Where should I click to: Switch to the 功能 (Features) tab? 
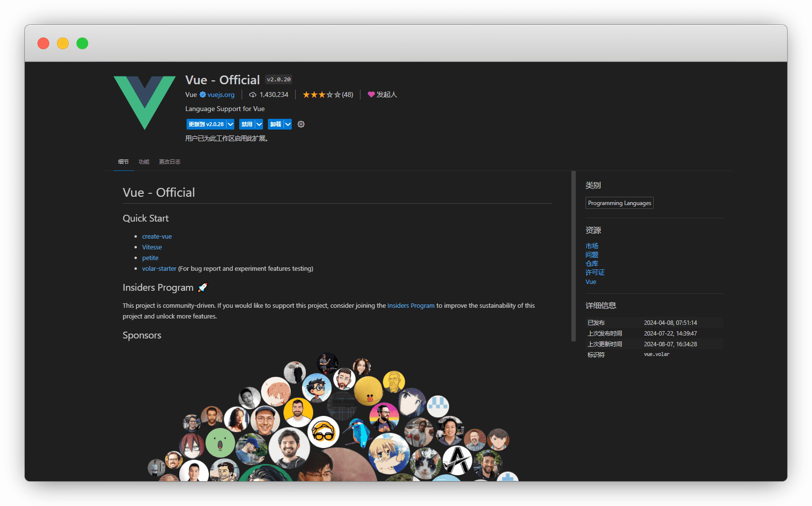point(144,162)
